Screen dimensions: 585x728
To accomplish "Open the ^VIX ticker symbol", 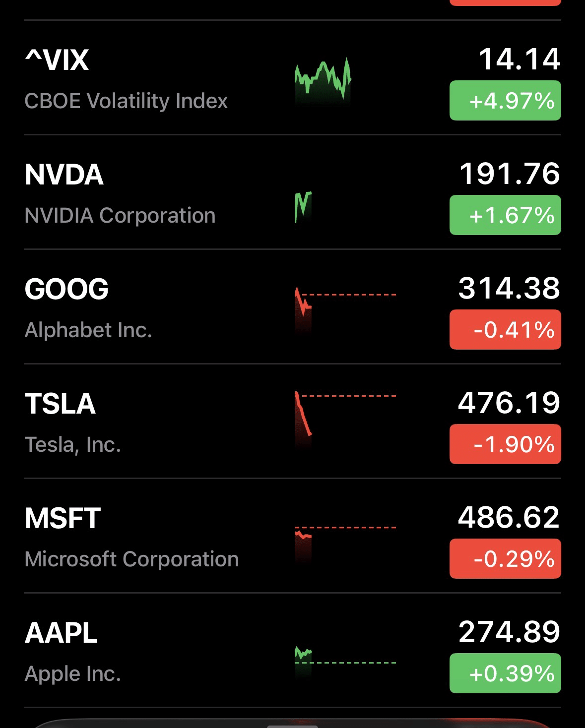I will (57, 60).
